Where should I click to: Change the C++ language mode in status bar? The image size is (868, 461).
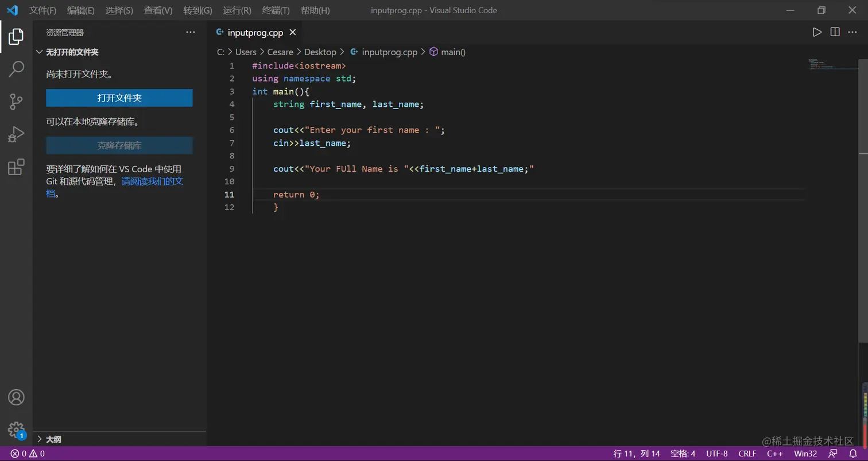(x=775, y=454)
